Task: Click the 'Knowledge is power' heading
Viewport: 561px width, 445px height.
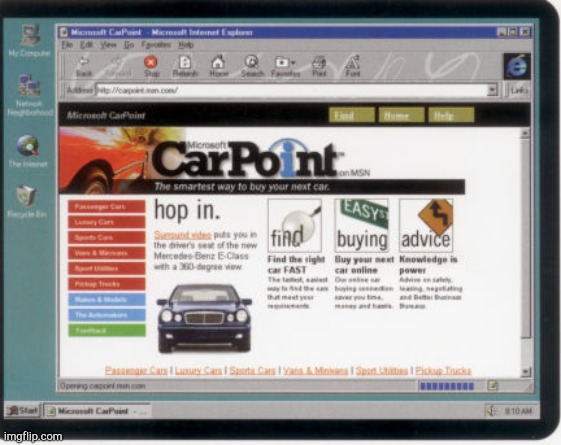Action: click(428, 264)
